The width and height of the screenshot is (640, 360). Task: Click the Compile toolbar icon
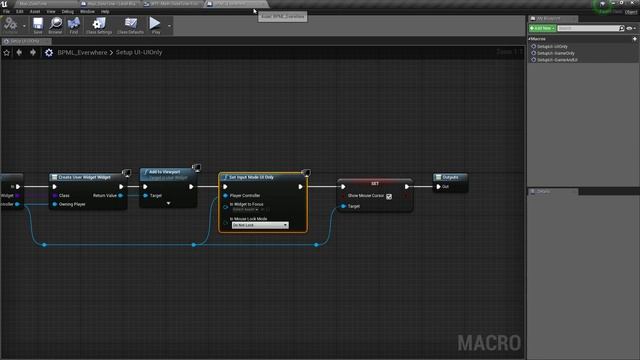(x=11, y=25)
